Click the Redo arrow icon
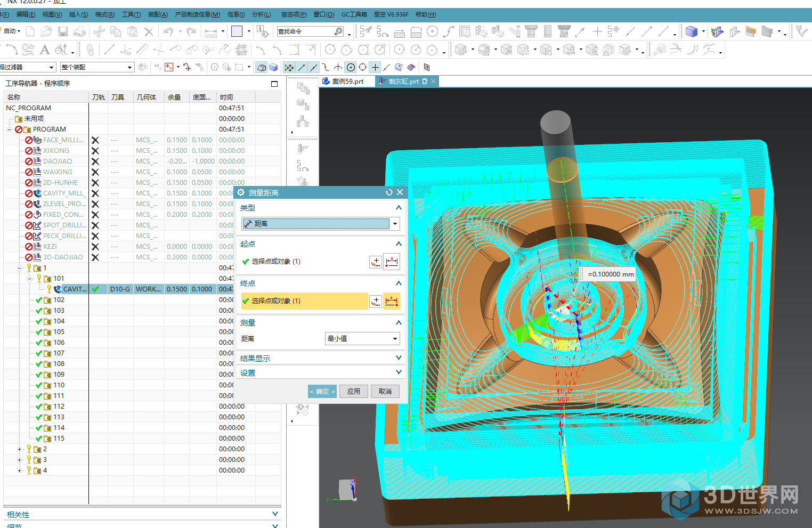 tap(191, 31)
